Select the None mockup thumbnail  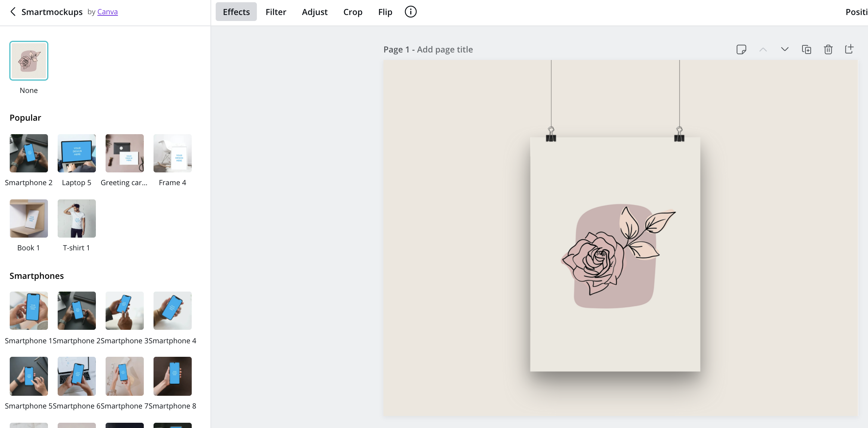pyautogui.click(x=29, y=61)
